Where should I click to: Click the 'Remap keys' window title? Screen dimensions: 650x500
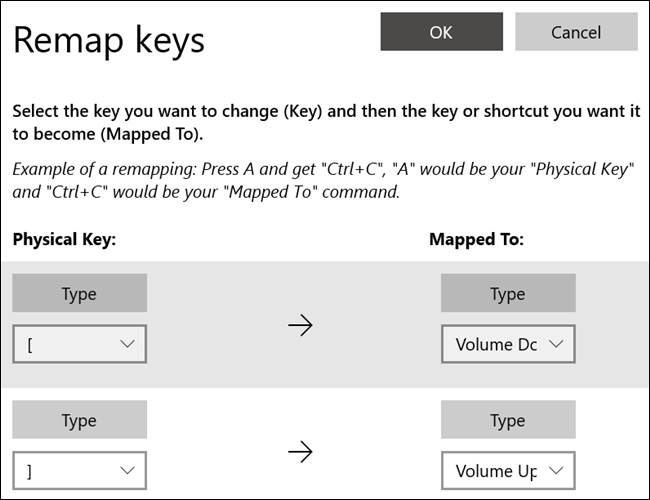pyautogui.click(x=108, y=39)
